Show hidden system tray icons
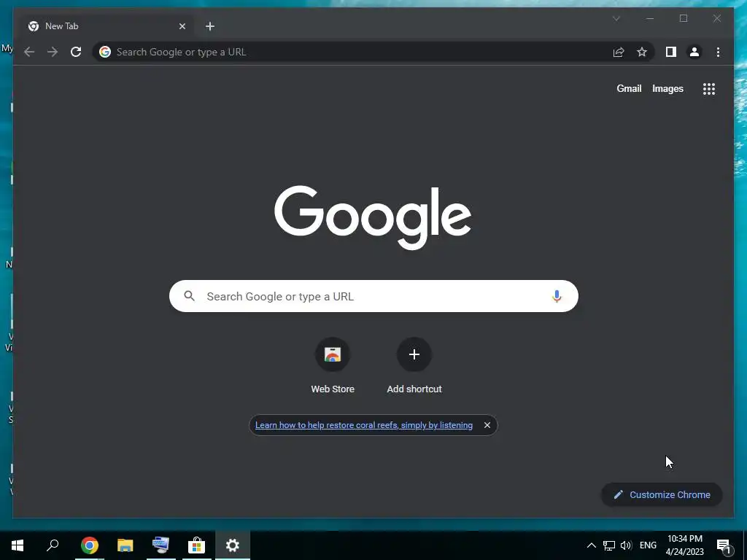This screenshot has height=560, width=747. click(x=591, y=545)
